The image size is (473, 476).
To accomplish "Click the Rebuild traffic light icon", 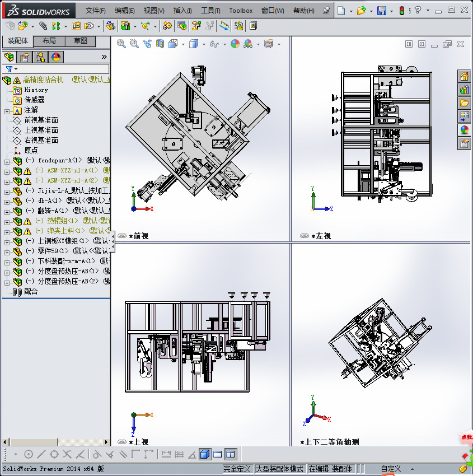I will pyautogui.click(x=402, y=11).
